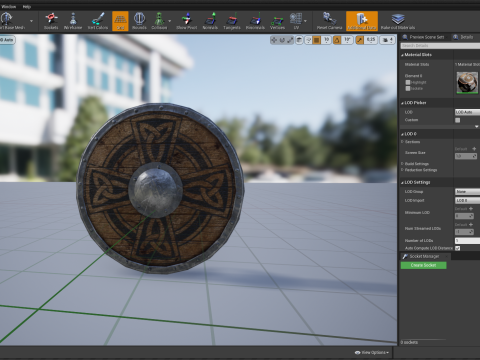Click the Number of LODs field
This screenshot has height=360, width=480.
coord(467,241)
